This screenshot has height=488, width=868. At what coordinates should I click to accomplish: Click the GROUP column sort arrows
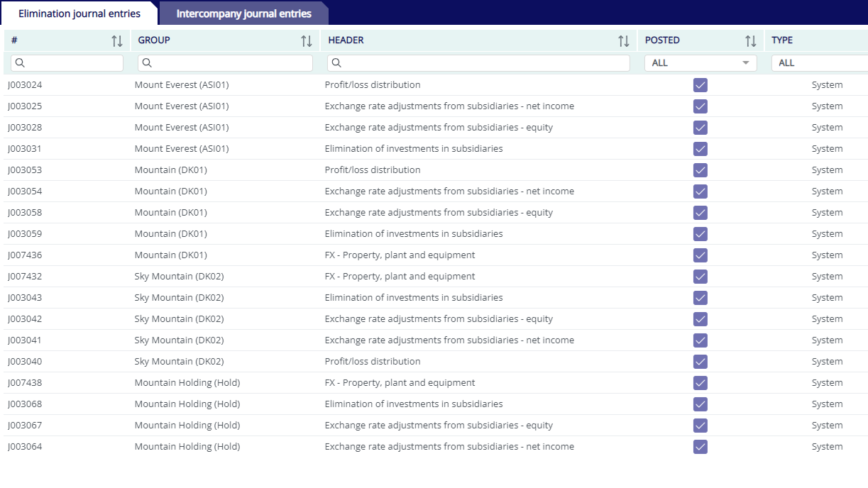[x=307, y=41]
